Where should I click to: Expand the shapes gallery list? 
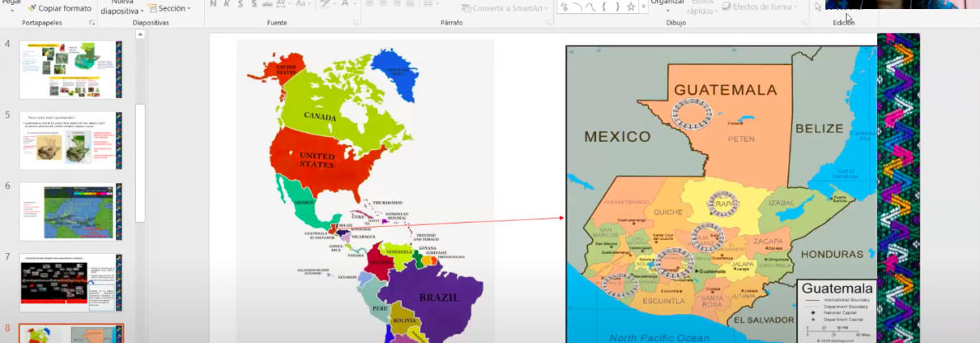tap(644, 6)
